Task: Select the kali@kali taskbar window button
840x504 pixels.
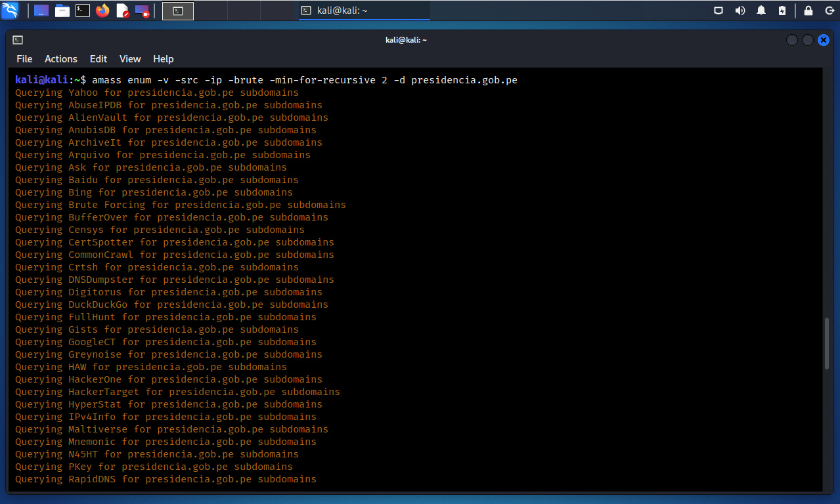Action: pos(364,10)
